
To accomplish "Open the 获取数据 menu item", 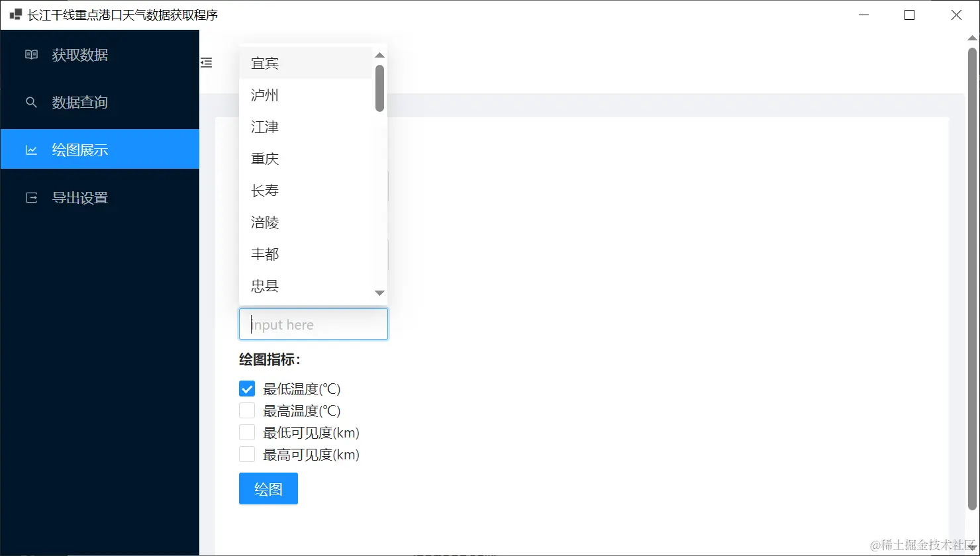I will (x=100, y=55).
